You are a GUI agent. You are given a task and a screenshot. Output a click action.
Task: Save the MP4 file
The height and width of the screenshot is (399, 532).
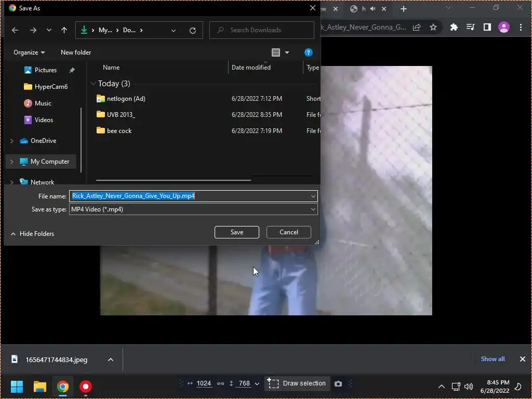(237, 232)
